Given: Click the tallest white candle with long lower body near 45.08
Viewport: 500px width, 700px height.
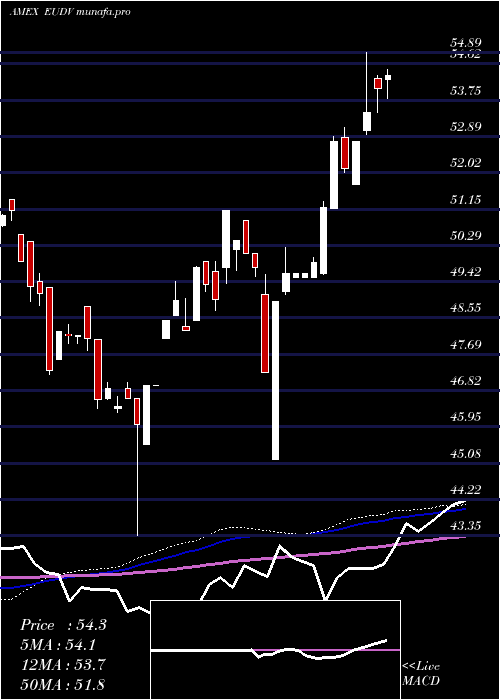Looking at the screenshot, I should tap(275, 380).
